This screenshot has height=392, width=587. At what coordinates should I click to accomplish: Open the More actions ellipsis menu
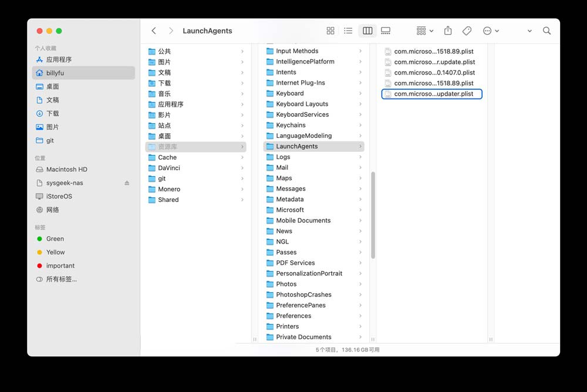pos(491,31)
